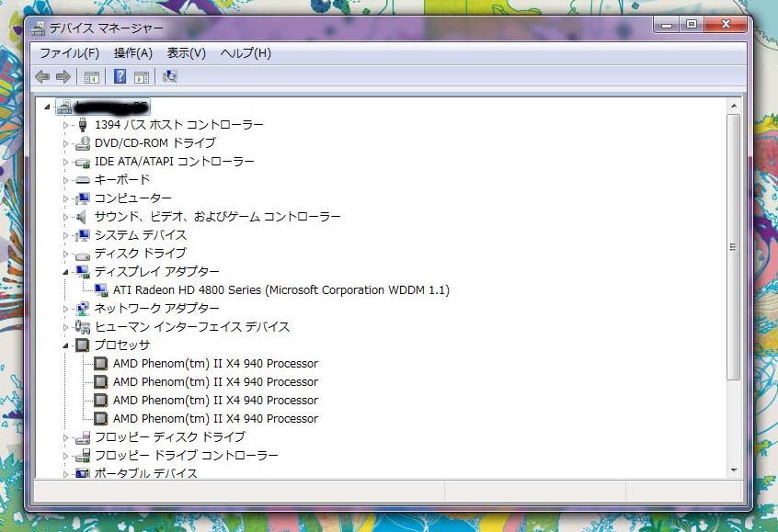Expand the DVD/CD-ROM ドライブ node

click(65, 143)
